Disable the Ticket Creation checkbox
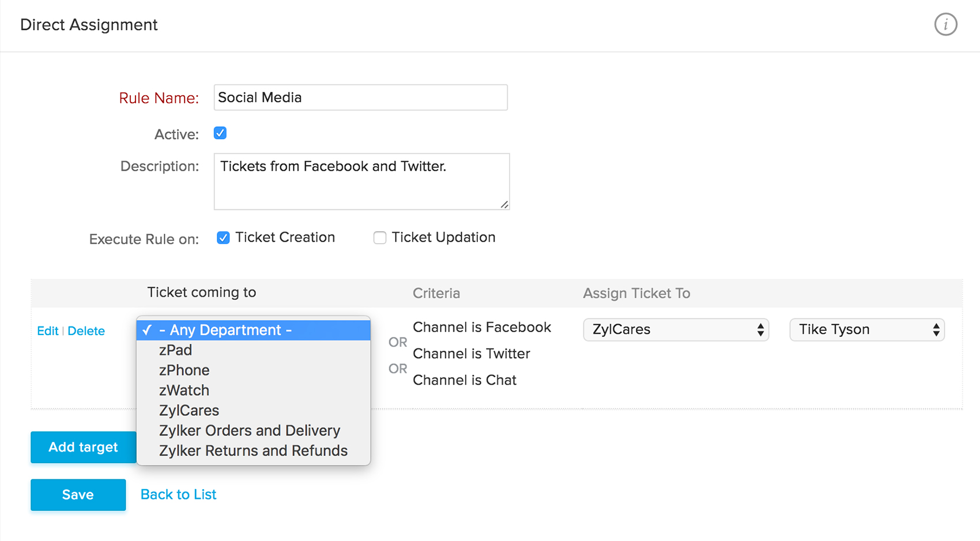The image size is (980, 541). 223,238
